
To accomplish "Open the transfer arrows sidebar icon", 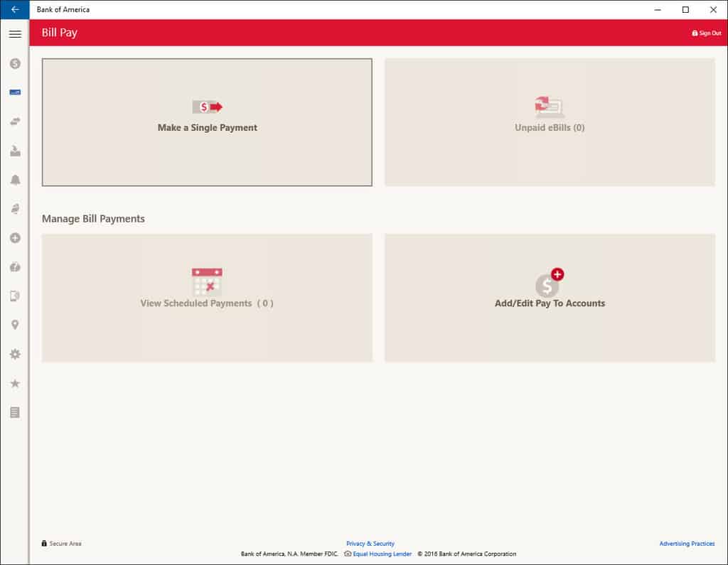I will tap(15, 122).
